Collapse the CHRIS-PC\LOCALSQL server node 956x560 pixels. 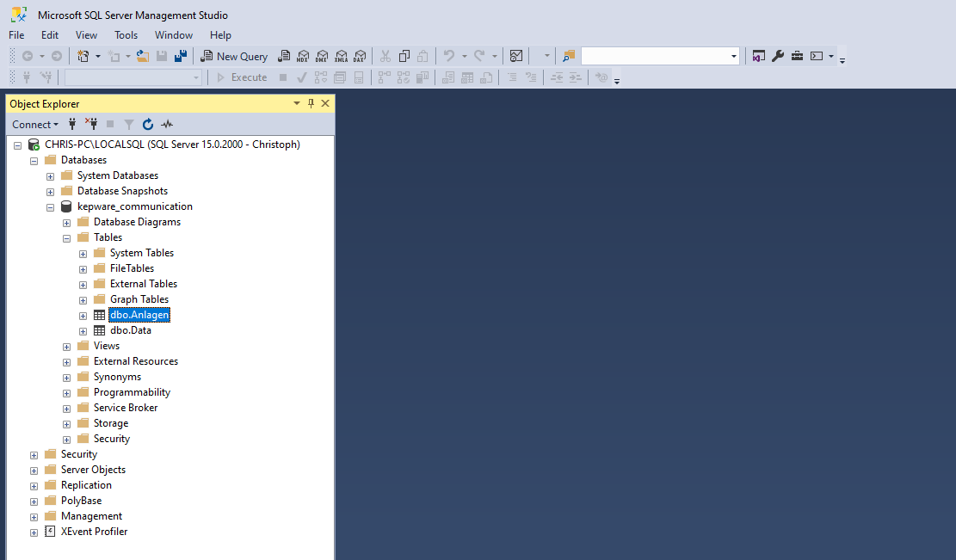18,145
